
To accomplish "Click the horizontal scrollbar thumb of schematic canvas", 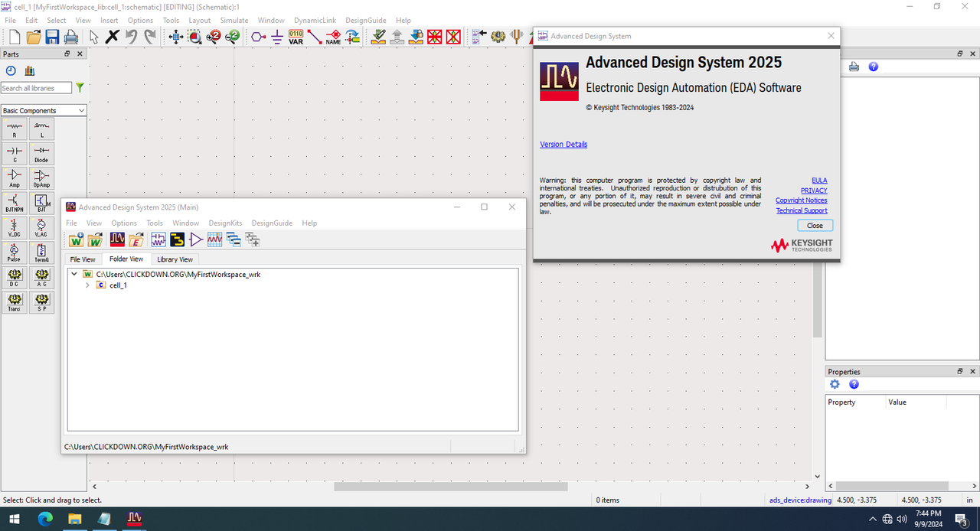I will (x=450, y=487).
